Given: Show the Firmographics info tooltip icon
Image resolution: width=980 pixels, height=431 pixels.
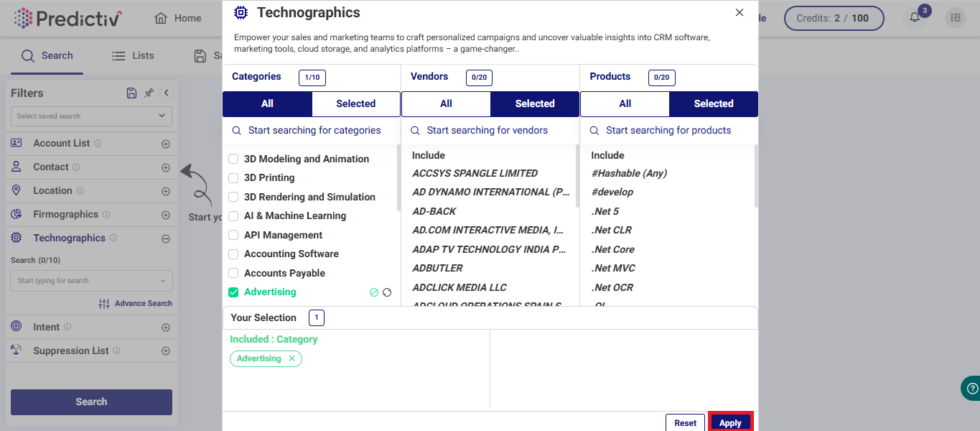Looking at the screenshot, I should pyautogui.click(x=106, y=215).
